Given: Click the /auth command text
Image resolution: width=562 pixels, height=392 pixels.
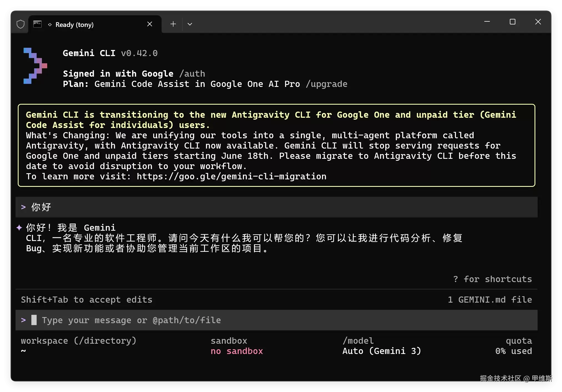Looking at the screenshot, I should click(x=192, y=74).
